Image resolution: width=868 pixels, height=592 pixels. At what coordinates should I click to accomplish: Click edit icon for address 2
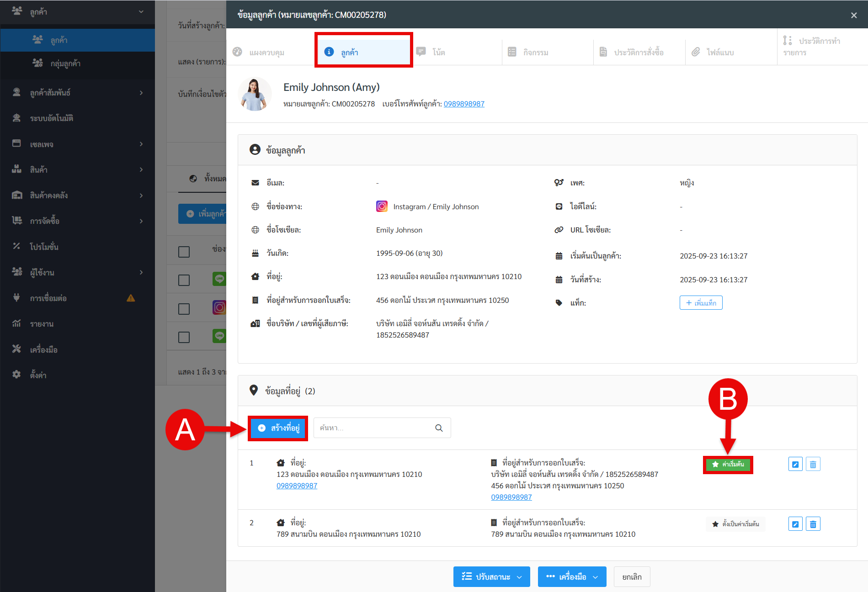(795, 524)
